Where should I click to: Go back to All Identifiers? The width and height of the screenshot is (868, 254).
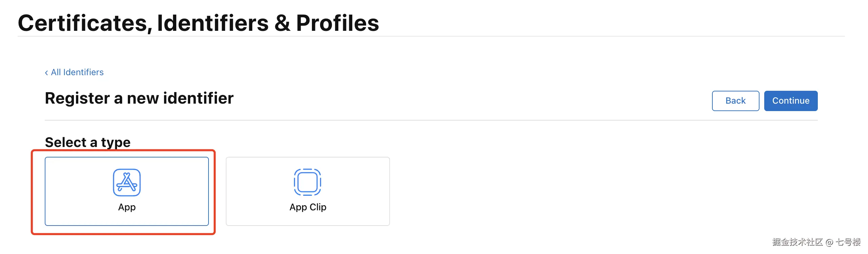coord(77,72)
